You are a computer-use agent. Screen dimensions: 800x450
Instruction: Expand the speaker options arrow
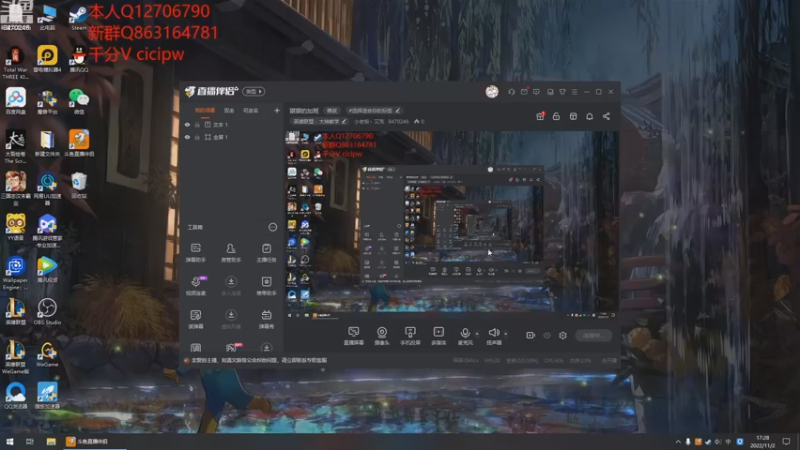pos(506,334)
